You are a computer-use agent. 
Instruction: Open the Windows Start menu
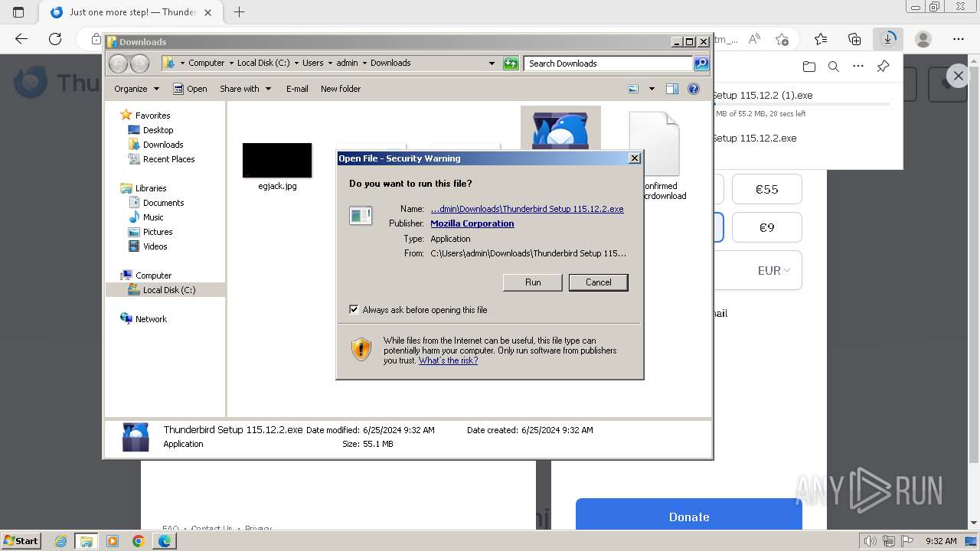21,540
